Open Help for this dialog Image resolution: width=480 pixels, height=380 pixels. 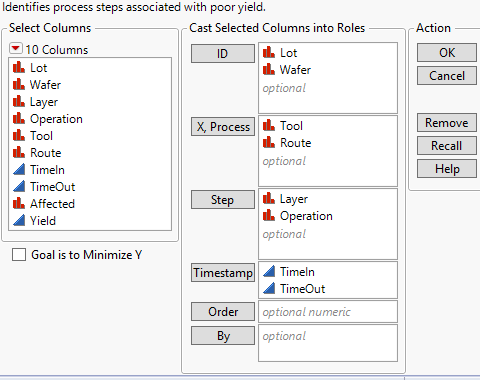447,169
